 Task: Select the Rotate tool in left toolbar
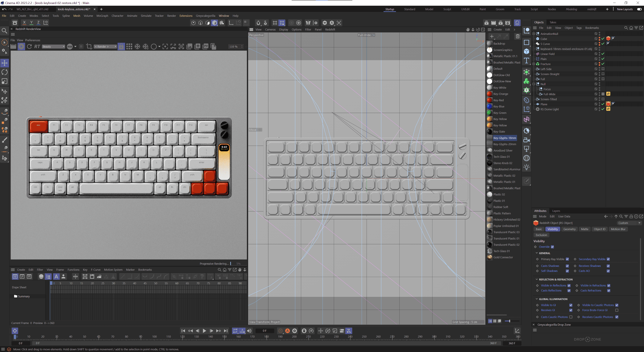pos(5,72)
